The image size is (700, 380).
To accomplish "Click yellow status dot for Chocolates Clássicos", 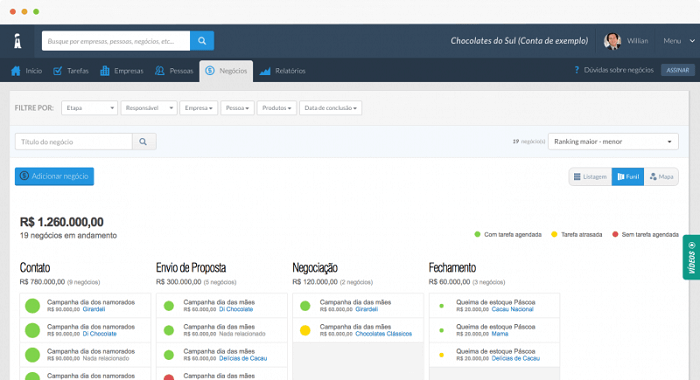I will (305, 330).
